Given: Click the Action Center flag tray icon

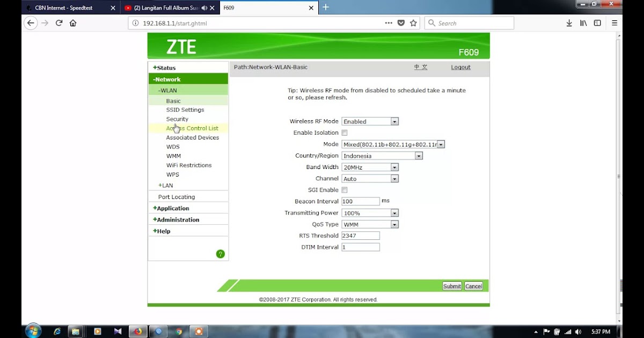Looking at the screenshot, I should (547, 332).
